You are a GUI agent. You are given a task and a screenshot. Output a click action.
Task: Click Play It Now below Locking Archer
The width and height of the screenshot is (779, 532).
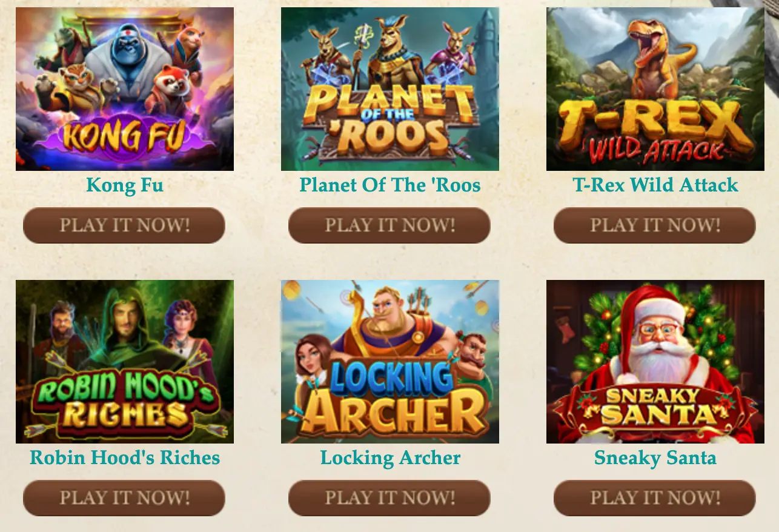(x=389, y=498)
